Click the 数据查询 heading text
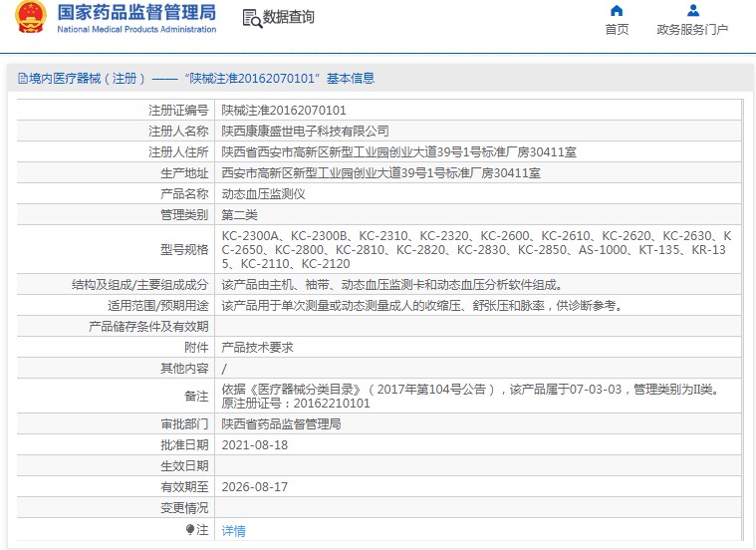The image size is (756, 550). coord(289,18)
